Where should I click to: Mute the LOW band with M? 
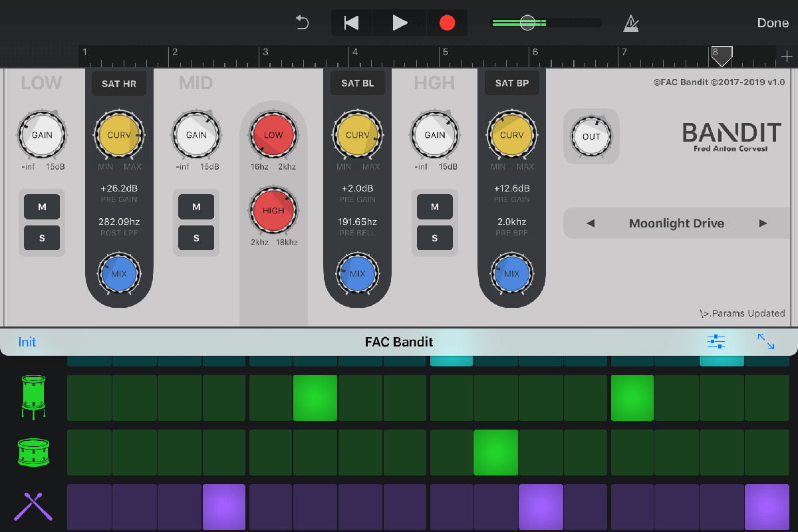tap(42, 207)
